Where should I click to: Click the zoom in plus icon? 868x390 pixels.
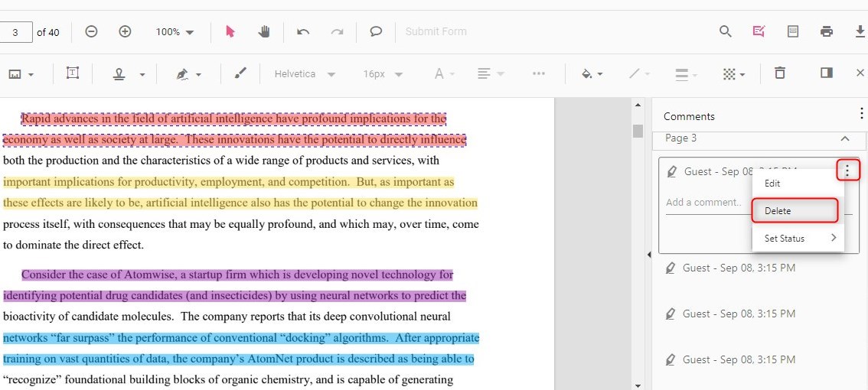click(x=126, y=31)
